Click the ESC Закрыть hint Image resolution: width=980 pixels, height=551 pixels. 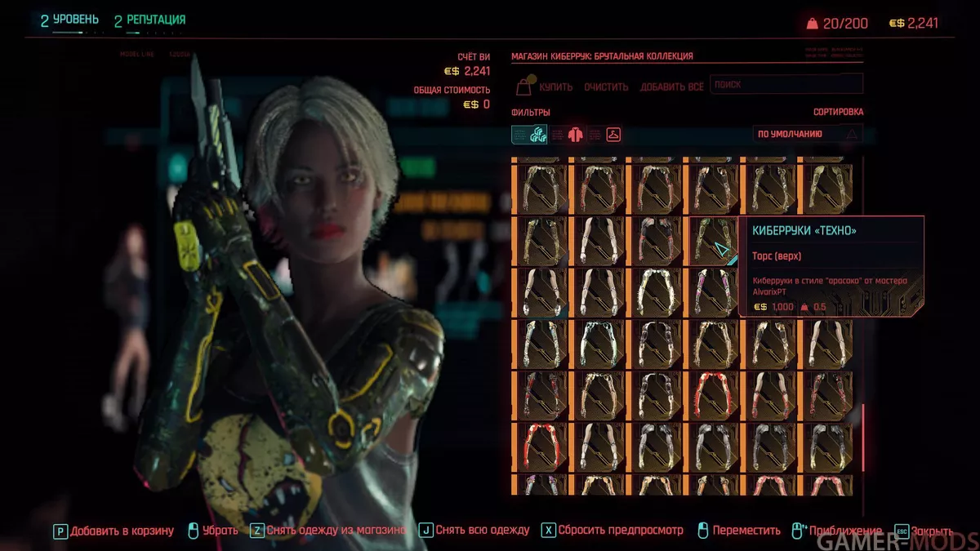[x=924, y=531]
